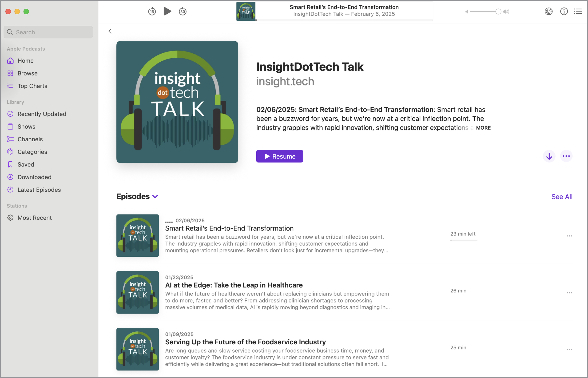Click the Resume button
The image size is (588, 378).
click(279, 156)
